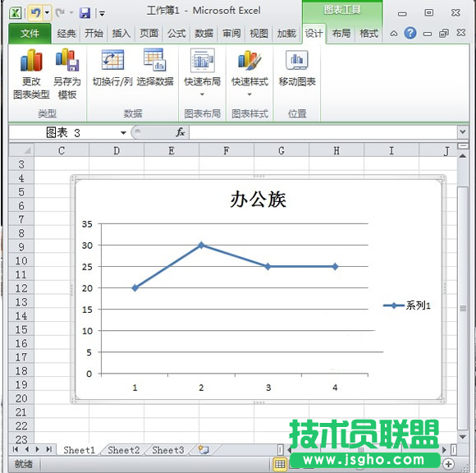
Task: Click the legend entry 系列1
Action: click(407, 305)
